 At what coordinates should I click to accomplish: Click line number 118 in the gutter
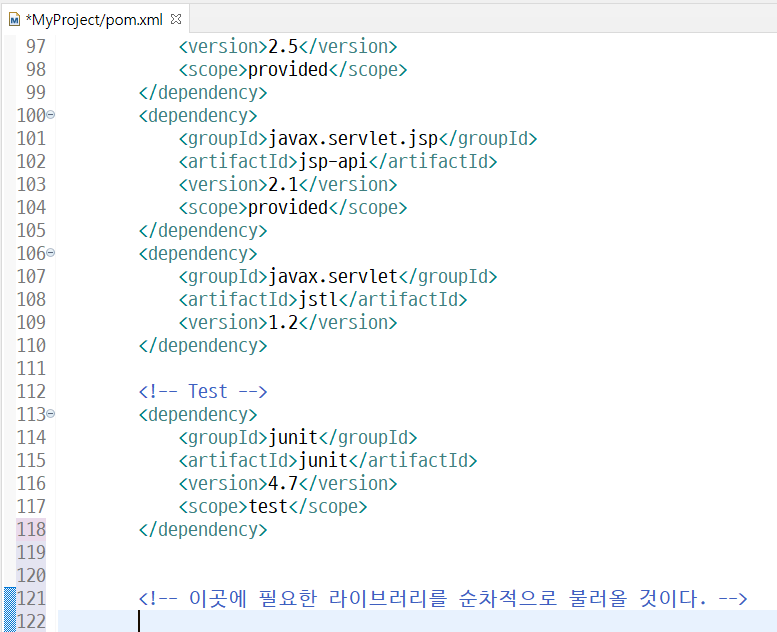coord(31,530)
